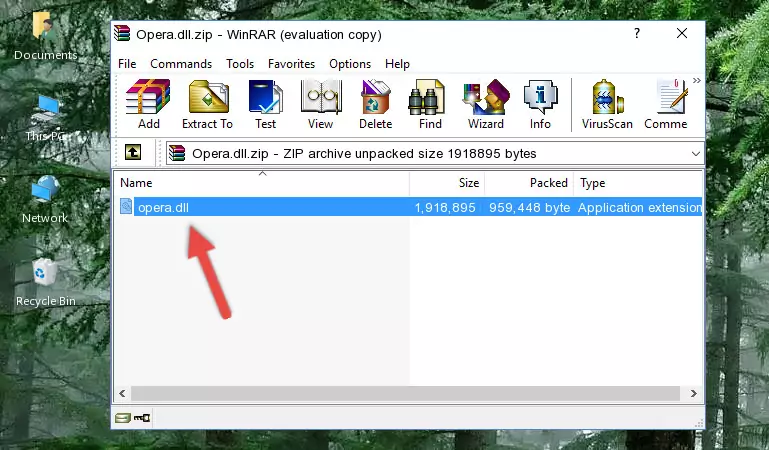Close the WinRAR window
The image size is (769, 450).
[x=682, y=33]
